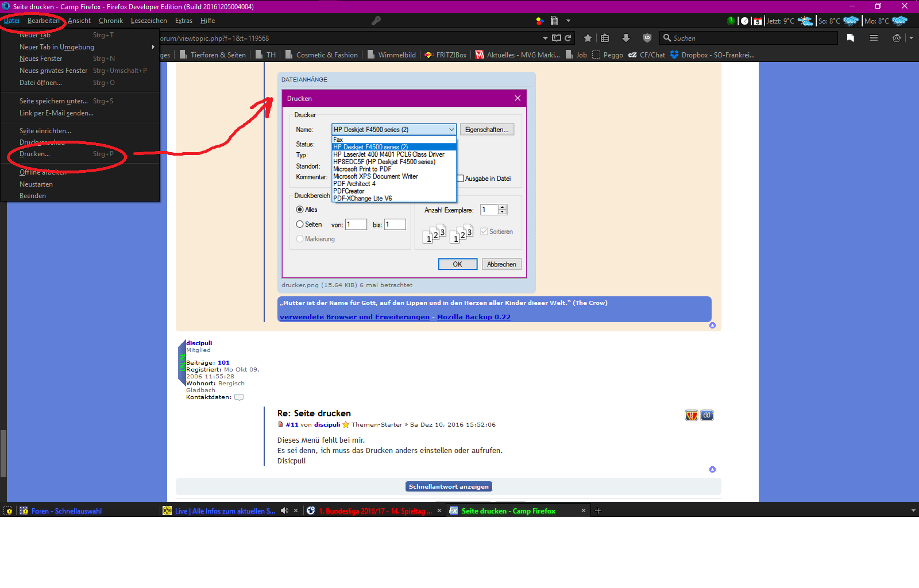919x588 pixels.
Task: Click the key icon in the menu bar
Action: click(376, 21)
